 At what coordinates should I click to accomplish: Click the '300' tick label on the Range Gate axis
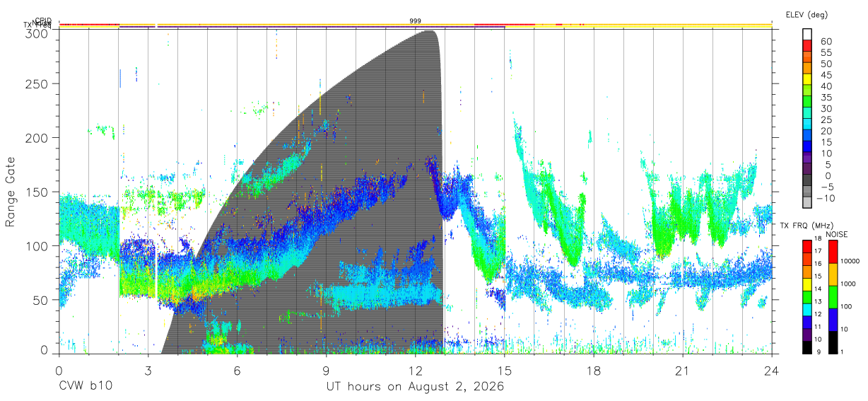click(x=37, y=33)
